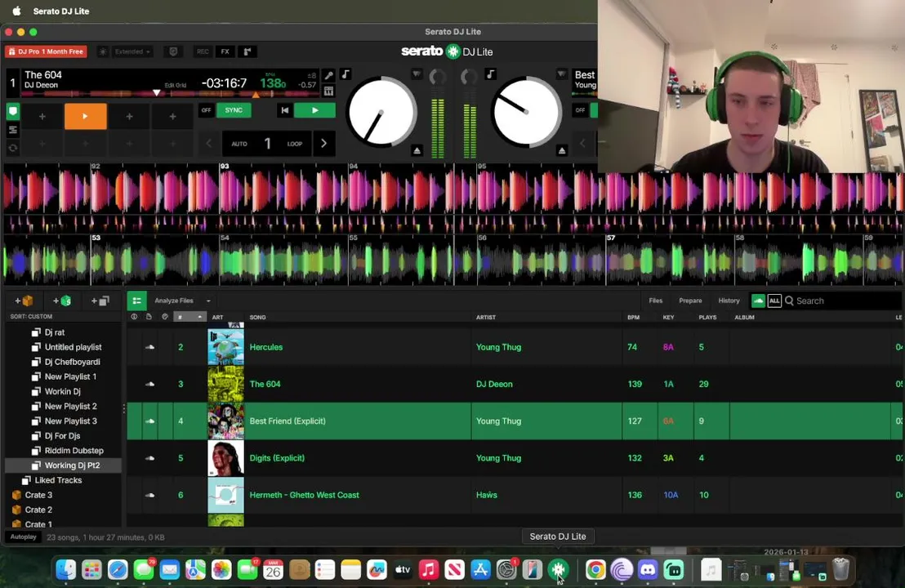Toggle deck 2 key lock music note
Viewport: 905px width, 588px height.
491,73
